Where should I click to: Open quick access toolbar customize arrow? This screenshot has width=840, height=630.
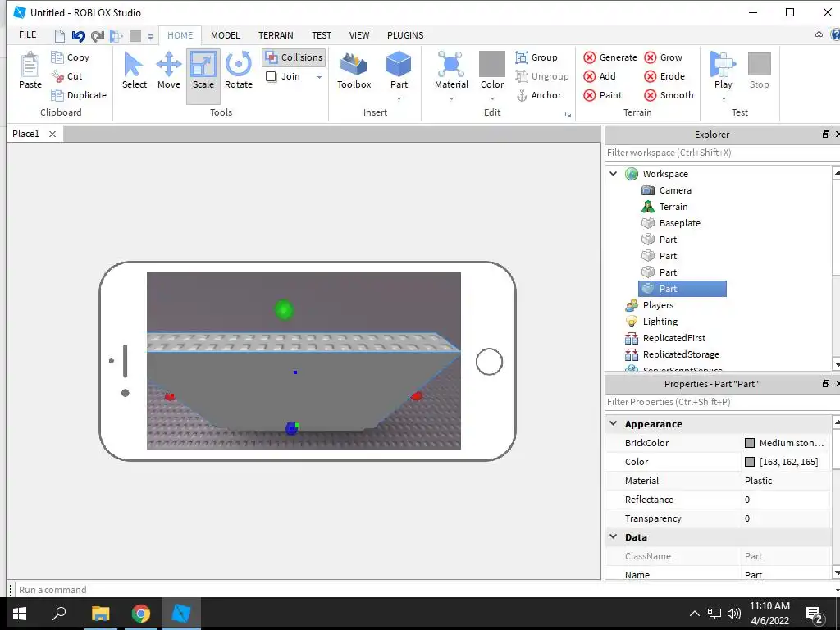coord(151,37)
